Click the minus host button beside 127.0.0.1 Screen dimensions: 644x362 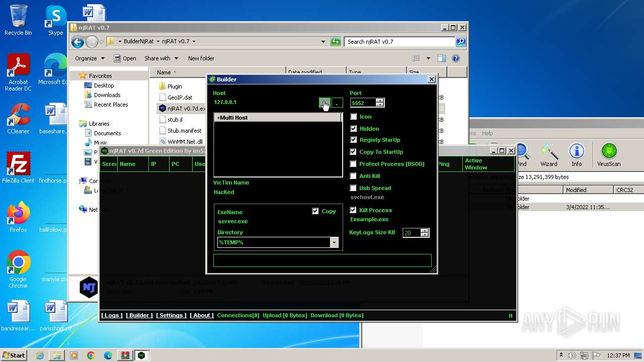coord(337,103)
